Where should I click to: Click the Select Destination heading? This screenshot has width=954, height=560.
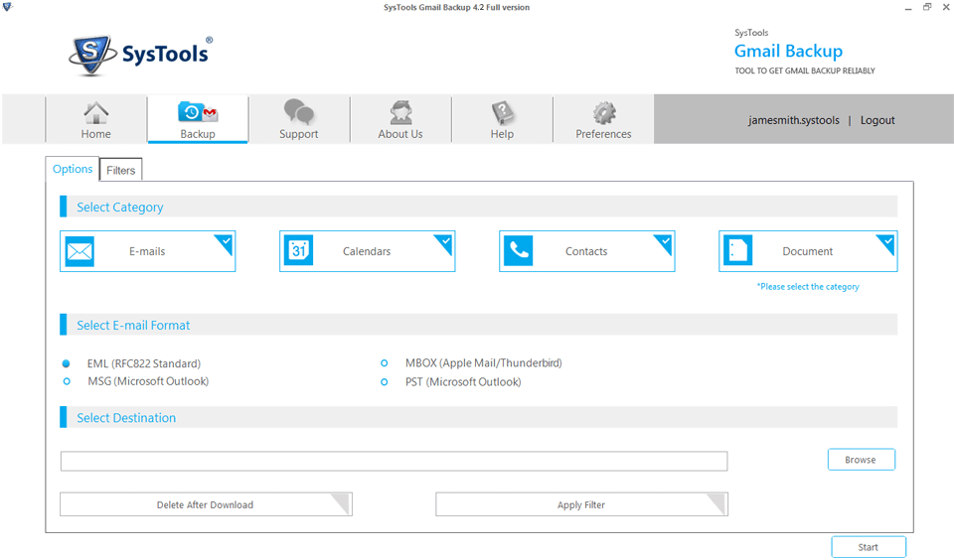(126, 418)
